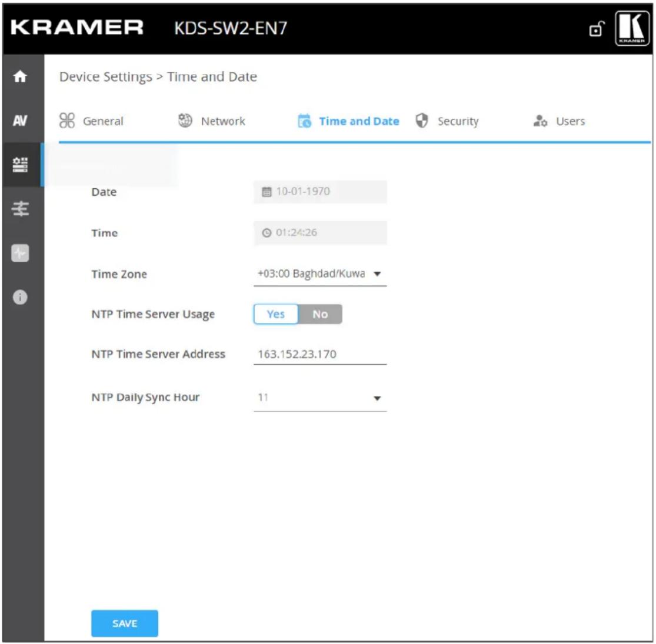Select the Device Settings sidebar icon

tap(20, 165)
